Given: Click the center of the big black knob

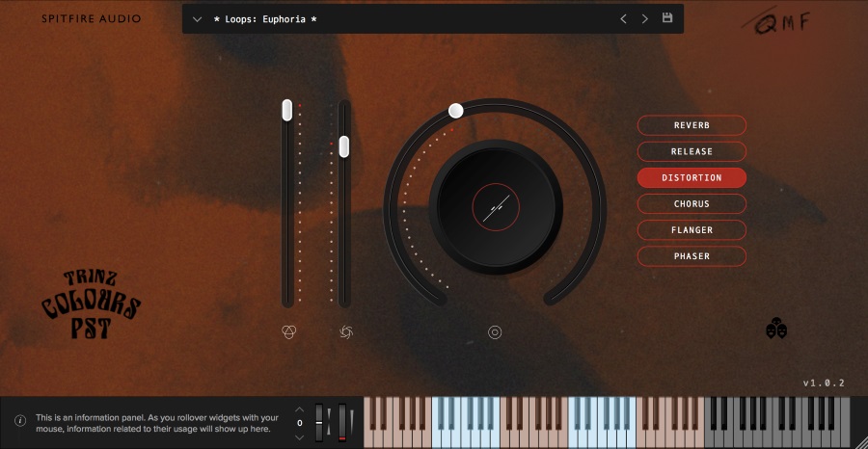Looking at the screenshot, I should coord(496,207).
